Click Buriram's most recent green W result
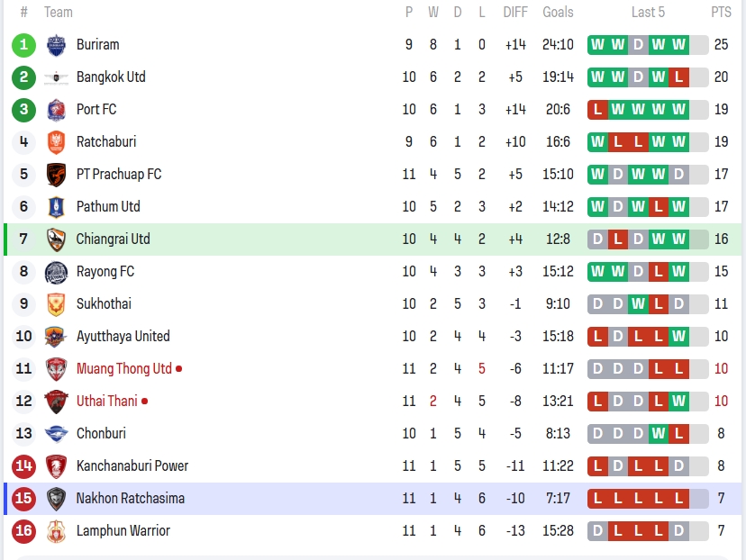 point(678,45)
